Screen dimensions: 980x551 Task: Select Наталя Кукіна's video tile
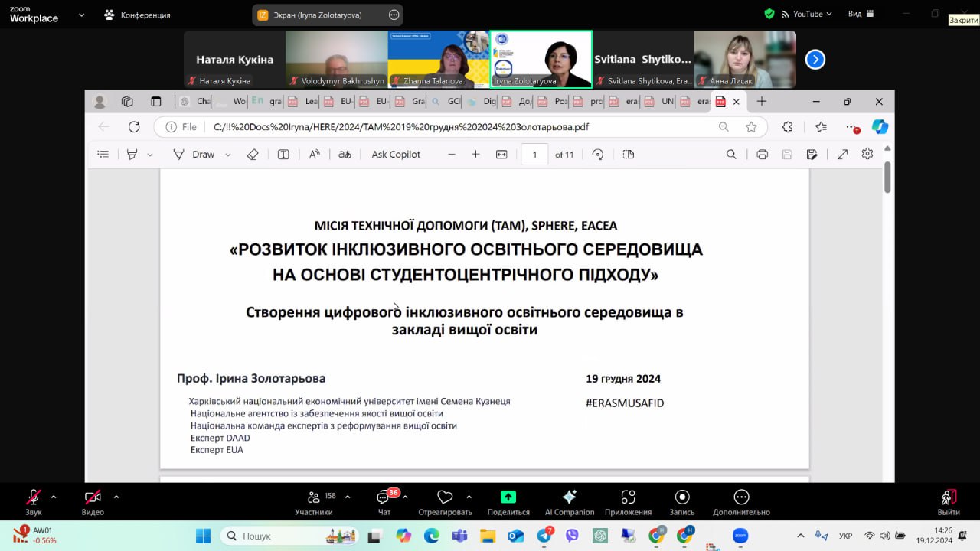click(x=234, y=59)
